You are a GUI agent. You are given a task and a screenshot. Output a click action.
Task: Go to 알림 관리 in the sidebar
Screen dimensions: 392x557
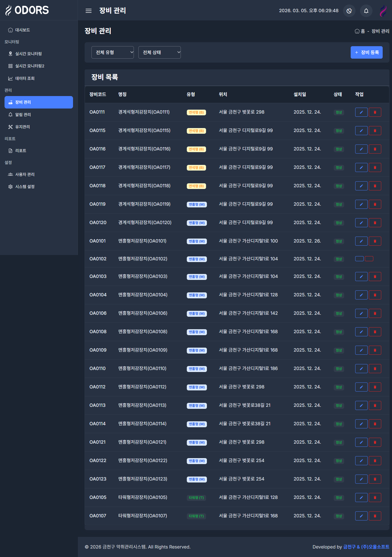point(23,114)
